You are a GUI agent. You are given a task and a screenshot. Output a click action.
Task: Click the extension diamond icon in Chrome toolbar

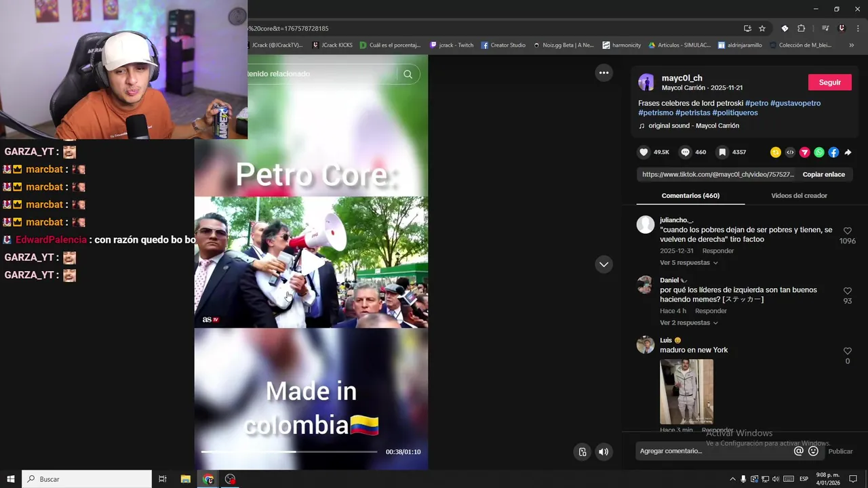point(785,28)
